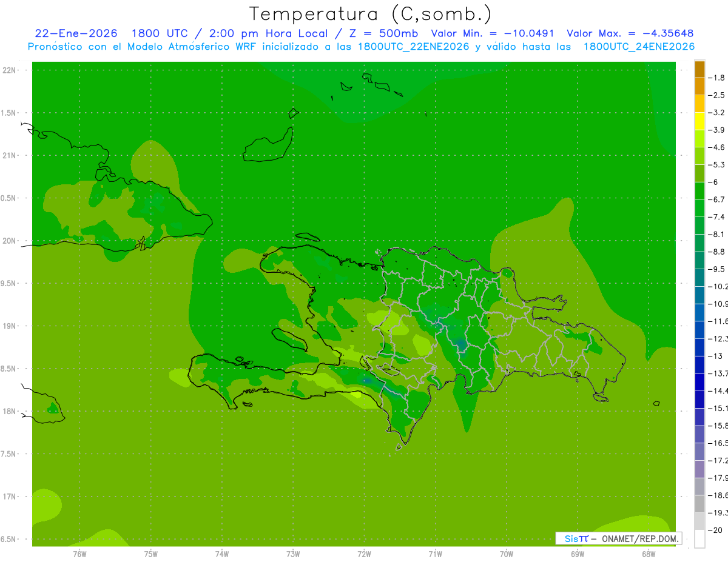This screenshot has height=562, width=728.
Task: Click the "-13" legend value
Action: coord(715,356)
